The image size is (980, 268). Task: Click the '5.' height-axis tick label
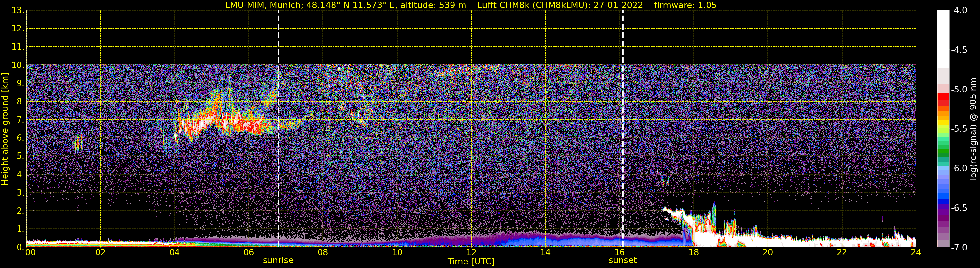click(x=20, y=156)
